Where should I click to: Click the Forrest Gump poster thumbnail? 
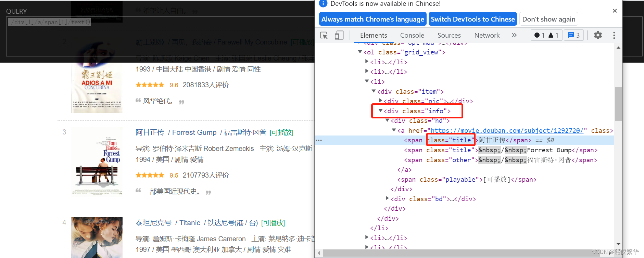97,162
